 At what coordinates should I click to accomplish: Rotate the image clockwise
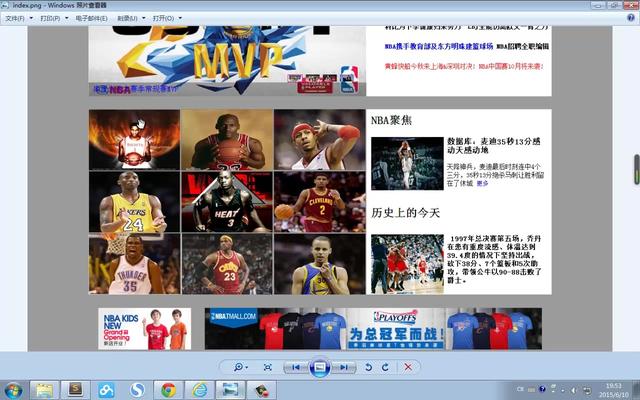[385, 367]
